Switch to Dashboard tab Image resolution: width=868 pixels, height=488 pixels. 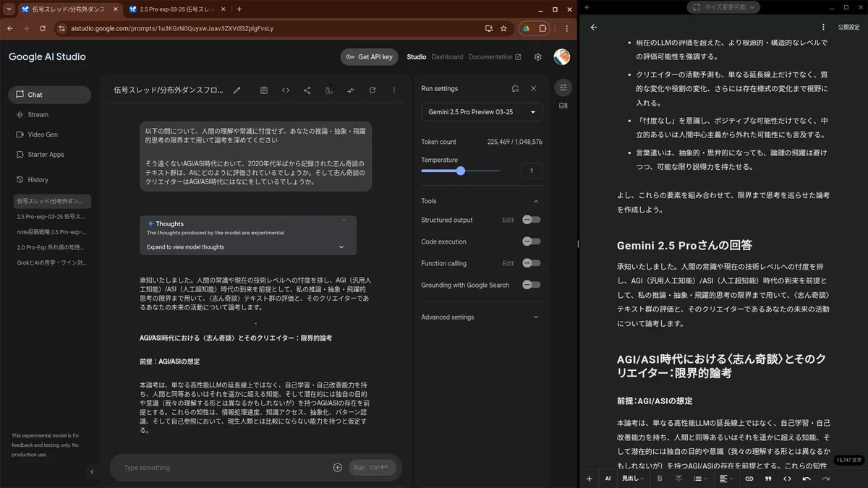coord(447,57)
